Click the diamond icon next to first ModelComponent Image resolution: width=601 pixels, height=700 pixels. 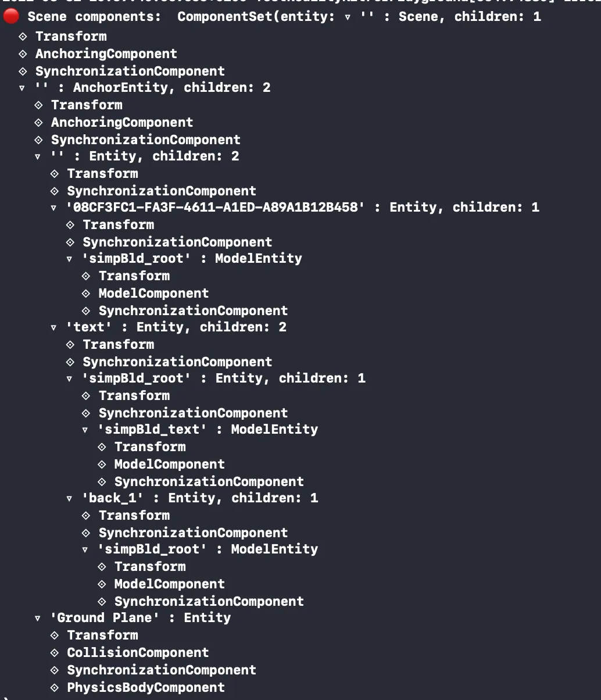[x=86, y=293]
